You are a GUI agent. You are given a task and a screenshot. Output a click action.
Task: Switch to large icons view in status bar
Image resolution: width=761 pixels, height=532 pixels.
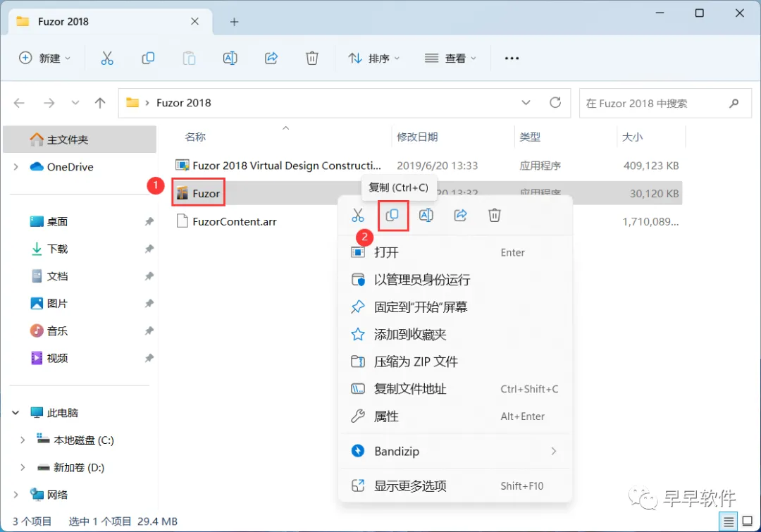pos(748,521)
